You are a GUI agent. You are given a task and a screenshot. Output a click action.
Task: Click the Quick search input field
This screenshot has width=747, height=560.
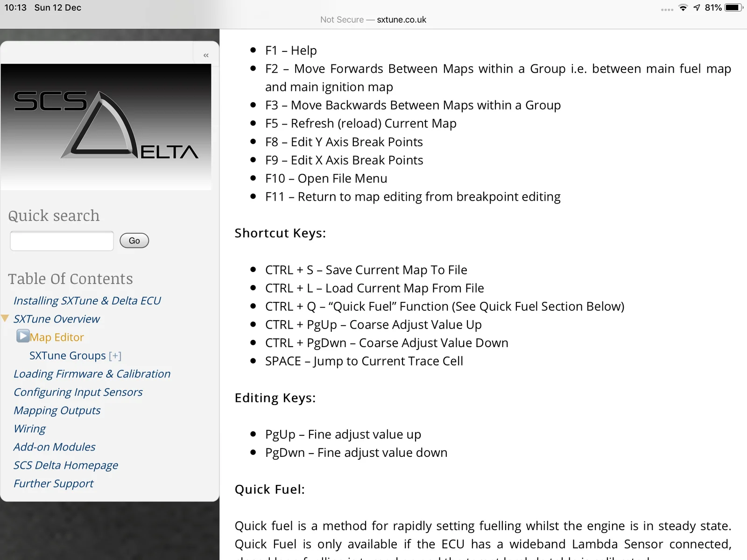pyautogui.click(x=62, y=241)
